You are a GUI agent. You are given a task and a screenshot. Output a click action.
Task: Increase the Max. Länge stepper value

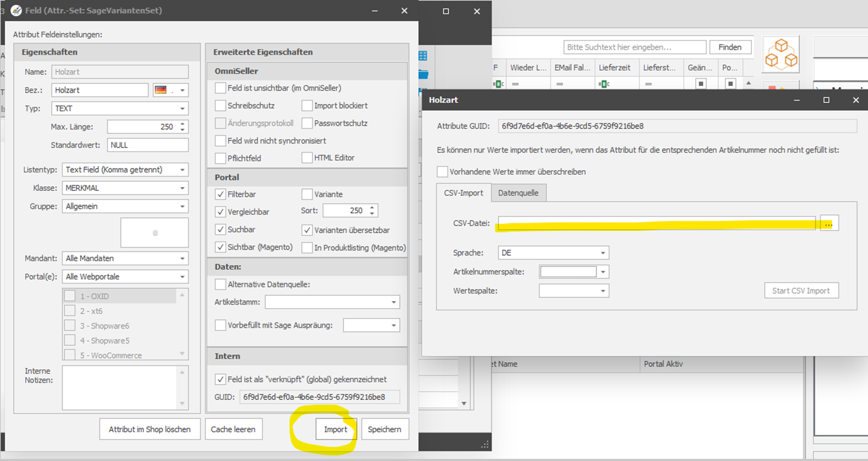click(183, 123)
